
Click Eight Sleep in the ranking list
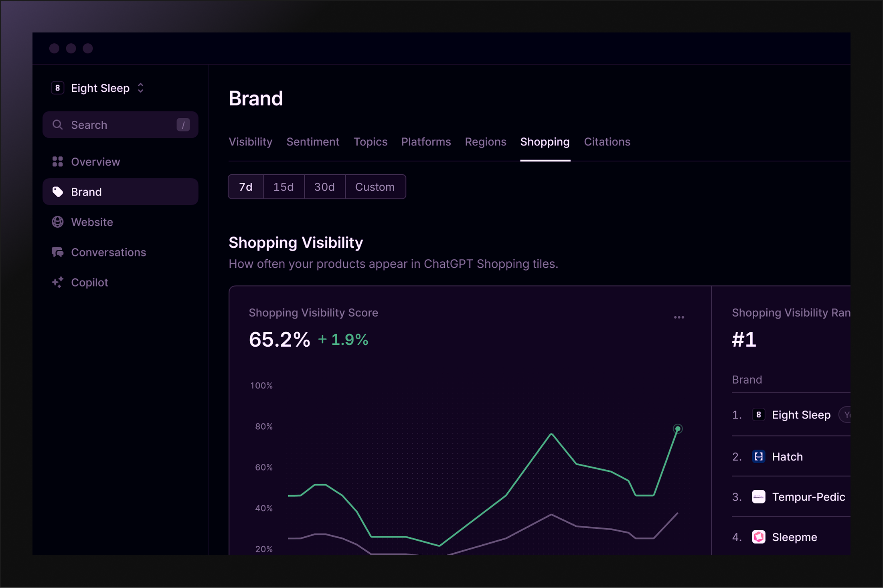tap(801, 415)
